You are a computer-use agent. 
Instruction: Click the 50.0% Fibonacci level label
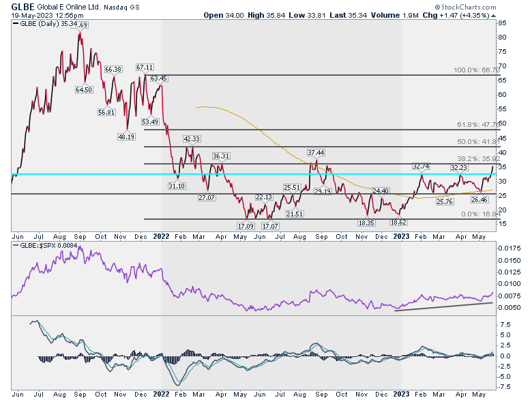click(478, 141)
